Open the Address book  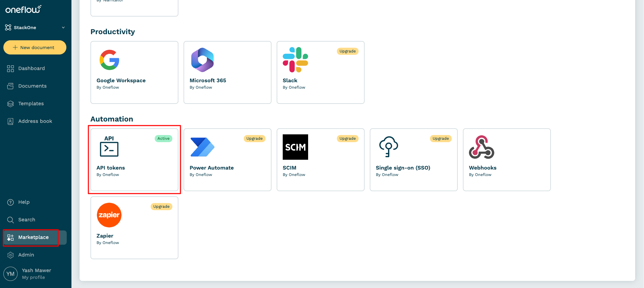[x=35, y=121]
